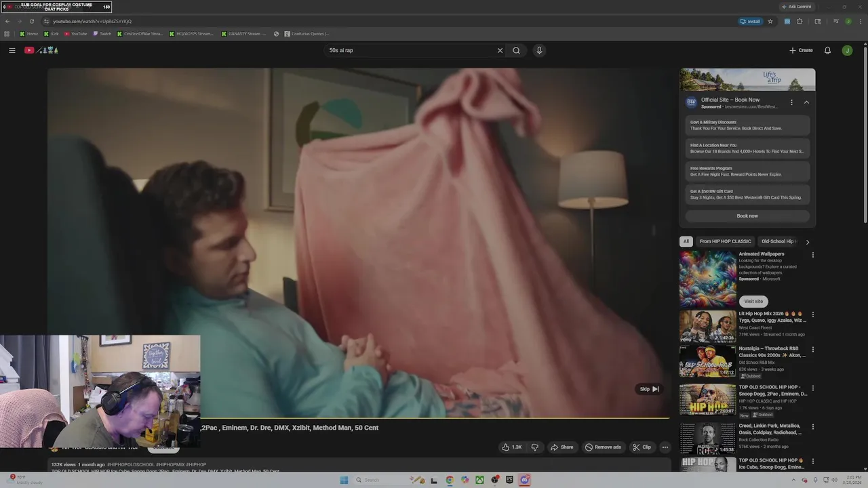The image size is (868, 488).
Task: Click the Create button
Action: [801, 50]
